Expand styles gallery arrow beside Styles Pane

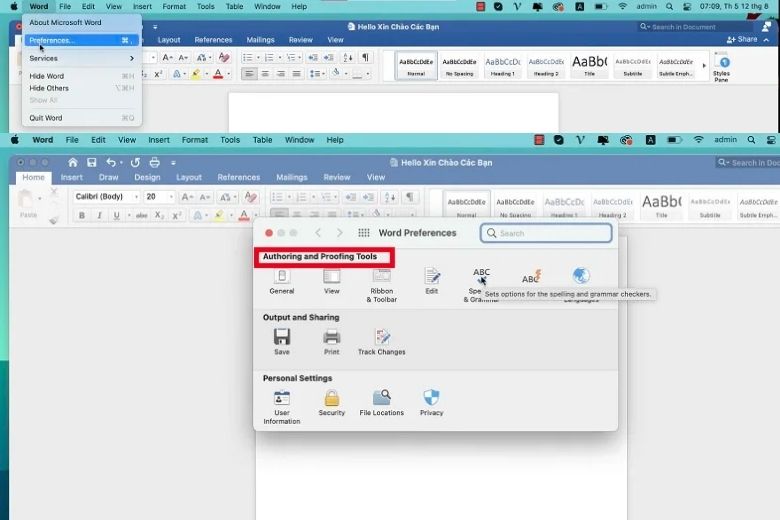704,65
